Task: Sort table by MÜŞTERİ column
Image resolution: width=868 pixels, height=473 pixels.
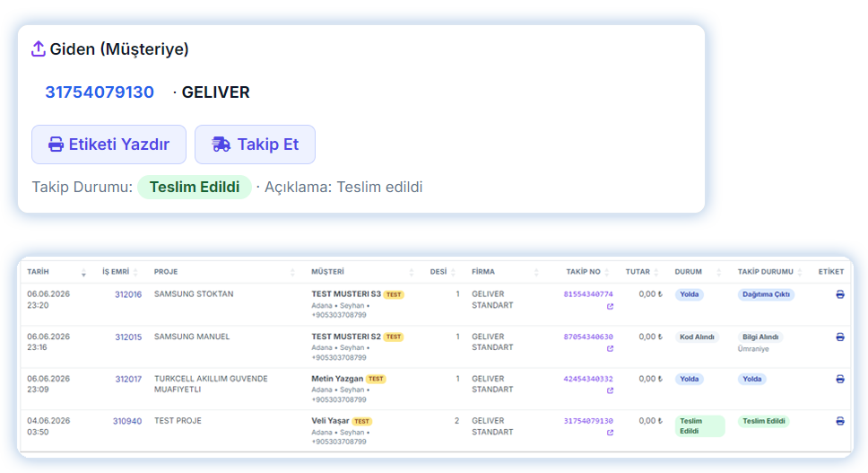Action: click(x=412, y=272)
